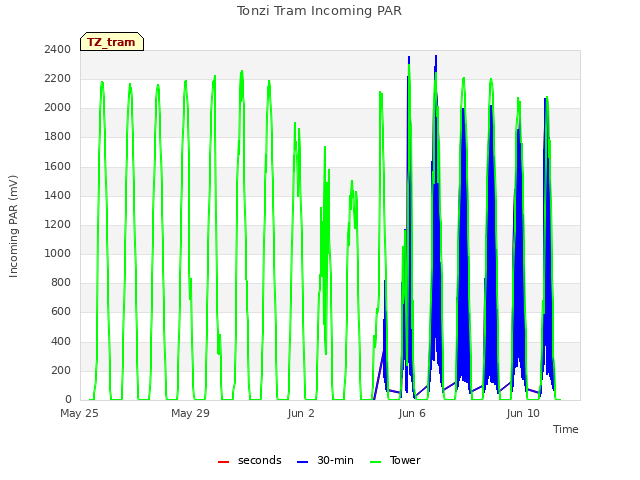Image resolution: width=640 pixels, height=480 pixels.
Task: Toggle the 30-min legend label
Action: pos(335,460)
